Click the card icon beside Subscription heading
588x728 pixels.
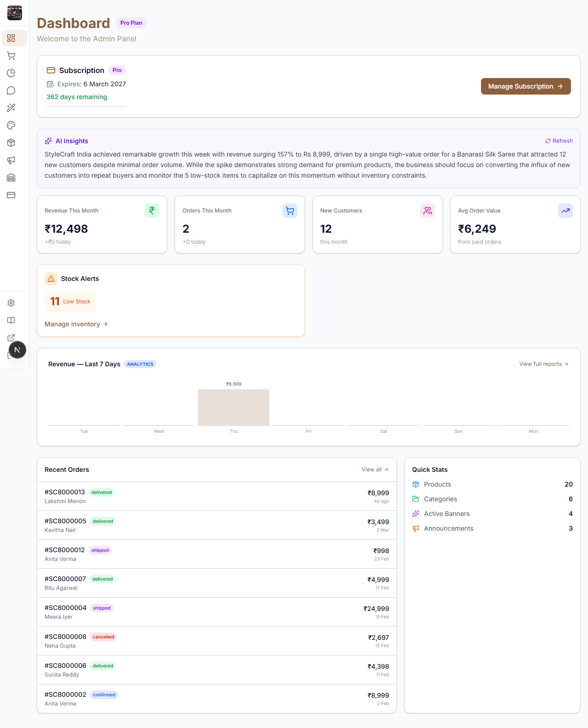[x=51, y=70]
